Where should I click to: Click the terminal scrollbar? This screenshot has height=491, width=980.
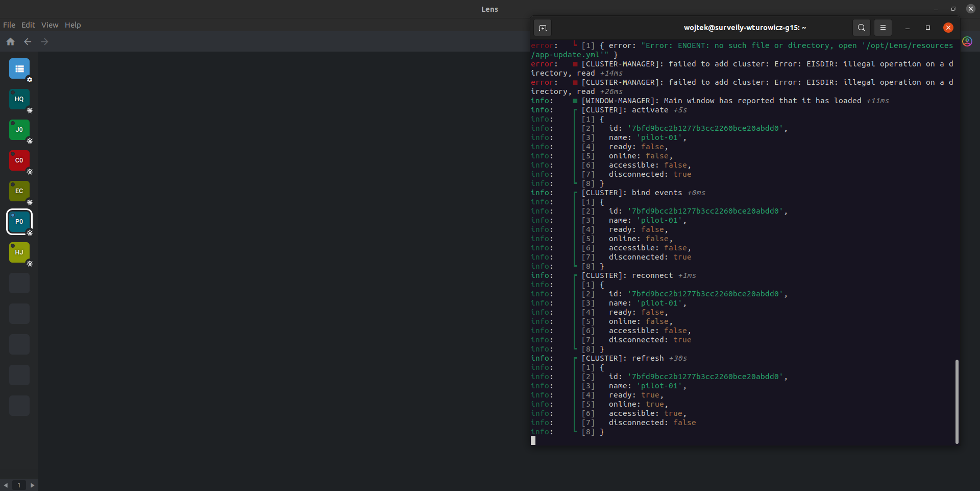[x=957, y=402]
